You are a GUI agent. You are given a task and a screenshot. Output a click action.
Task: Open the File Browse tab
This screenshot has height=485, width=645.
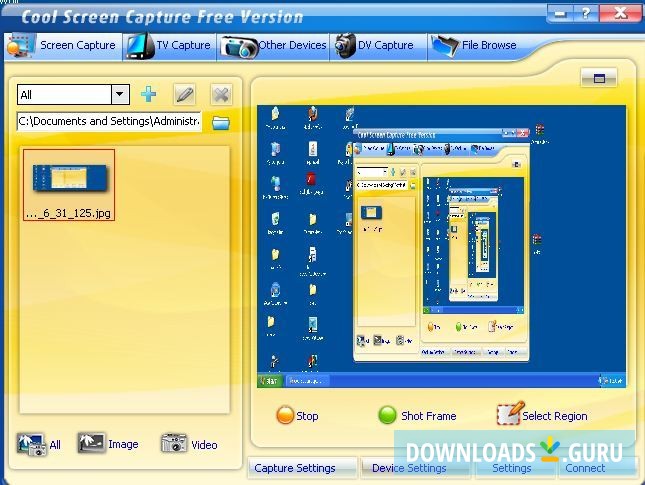473,46
